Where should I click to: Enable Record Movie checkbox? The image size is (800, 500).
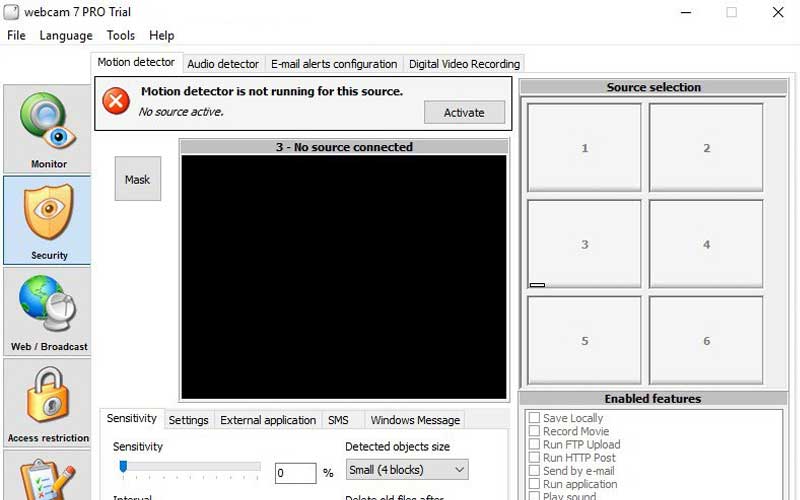(534, 431)
